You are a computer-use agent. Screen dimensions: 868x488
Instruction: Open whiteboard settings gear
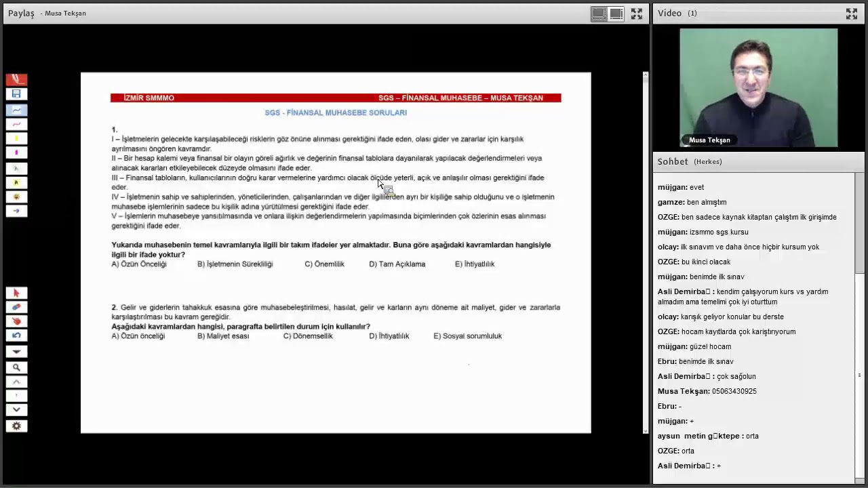16,426
